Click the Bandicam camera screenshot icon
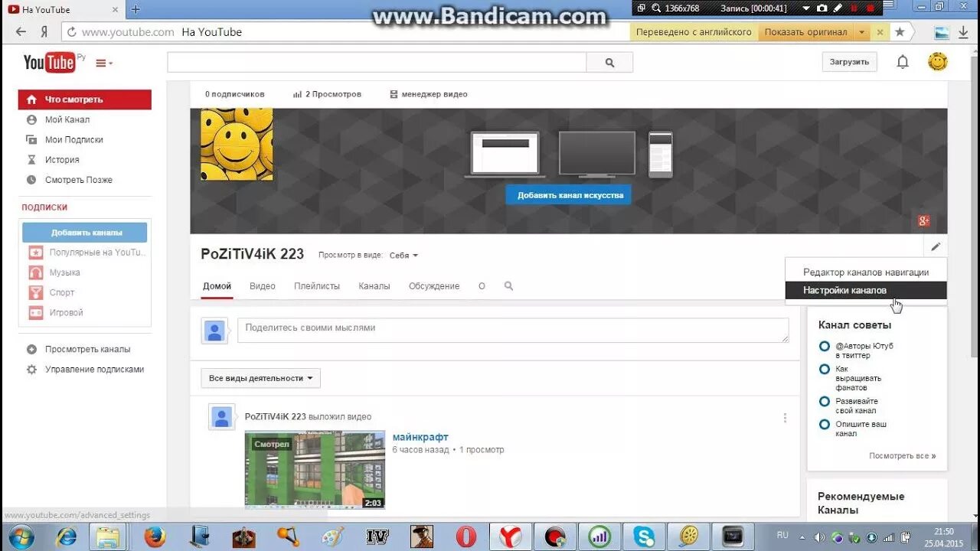Viewport: 980px width, 551px height. tap(822, 8)
